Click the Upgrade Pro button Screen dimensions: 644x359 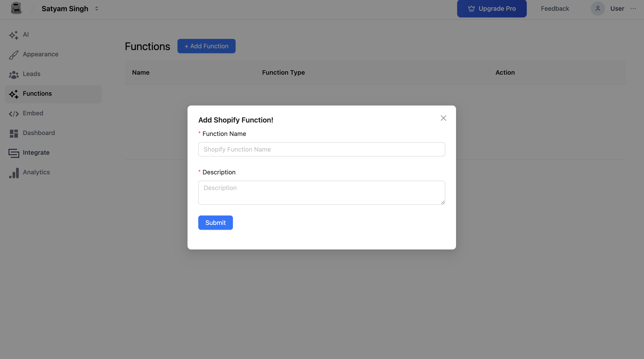coord(491,9)
